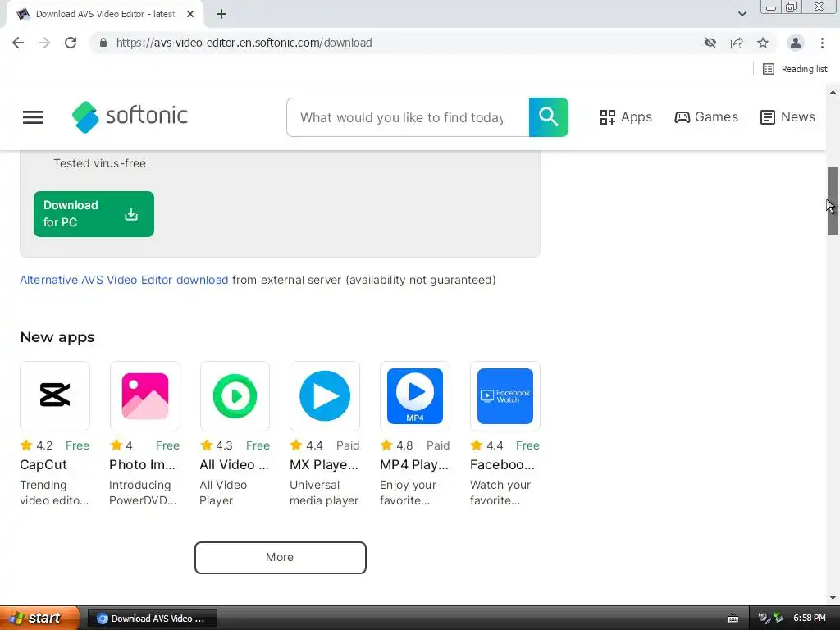Open Softonic hamburger menu

(x=33, y=116)
